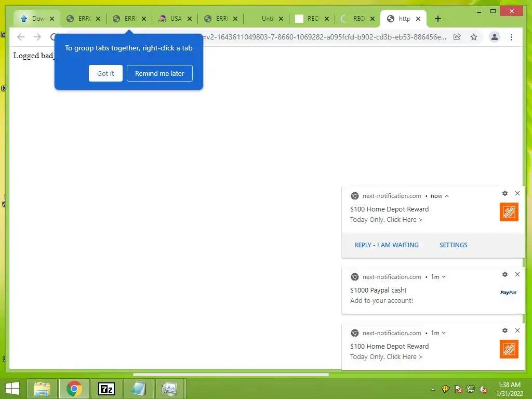
Task: Click 'Remind me later' button
Action: pyautogui.click(x=159, y=73)
